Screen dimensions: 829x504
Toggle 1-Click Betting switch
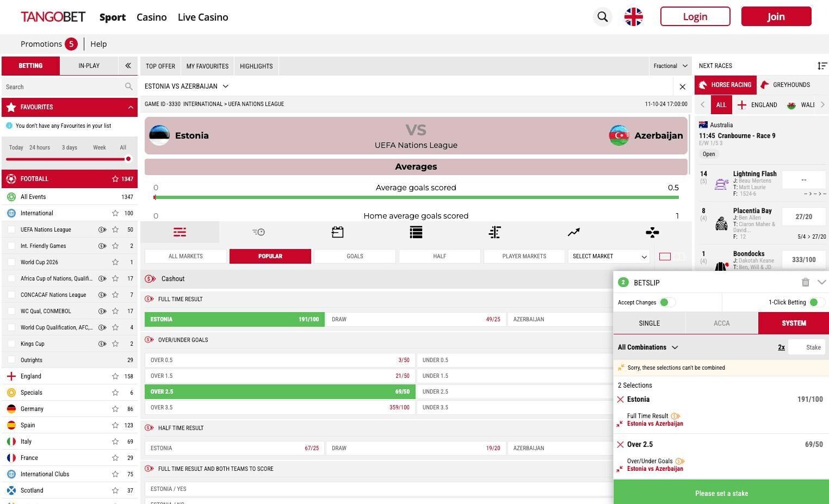(817, 302)
